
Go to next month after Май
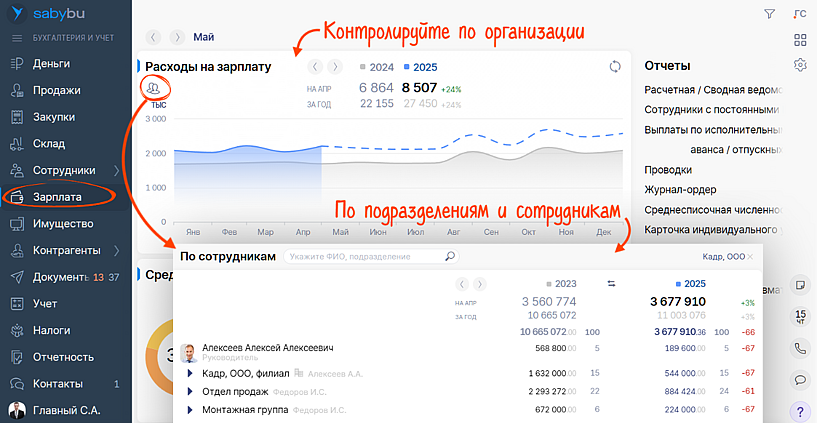[177, 37]
